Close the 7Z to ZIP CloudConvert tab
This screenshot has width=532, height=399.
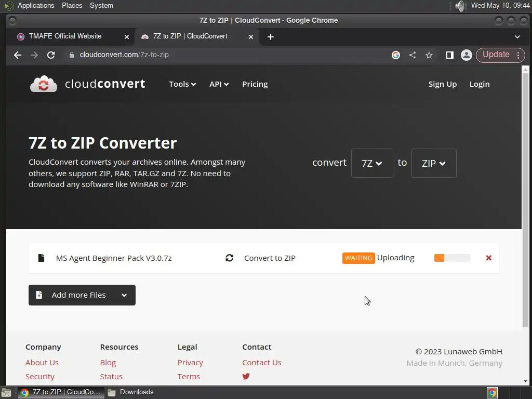click(x=251, y=37)
